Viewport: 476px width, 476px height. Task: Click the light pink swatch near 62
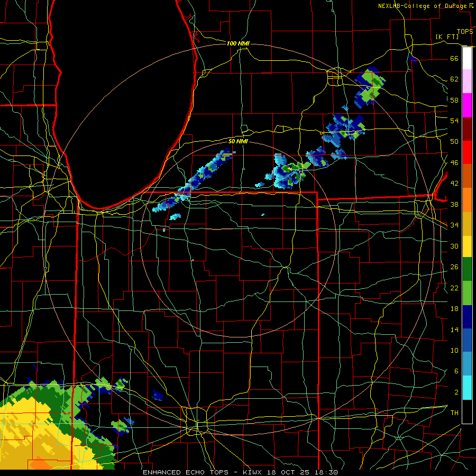(467, 81)
